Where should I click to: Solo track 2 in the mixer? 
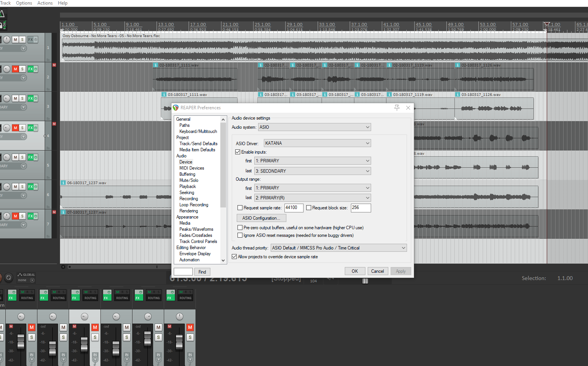pyautogui.click(x=32, y=337)
